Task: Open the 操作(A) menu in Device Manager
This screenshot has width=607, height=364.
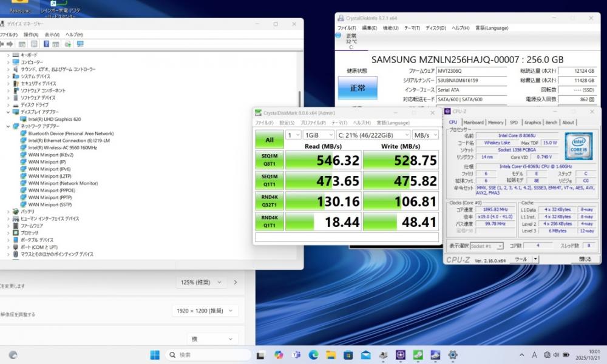Action: [31, 35]
